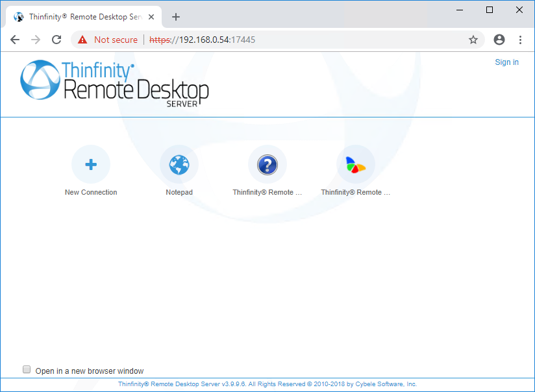
Task: Maximize the Chrome window
Action: pos(490,10)
